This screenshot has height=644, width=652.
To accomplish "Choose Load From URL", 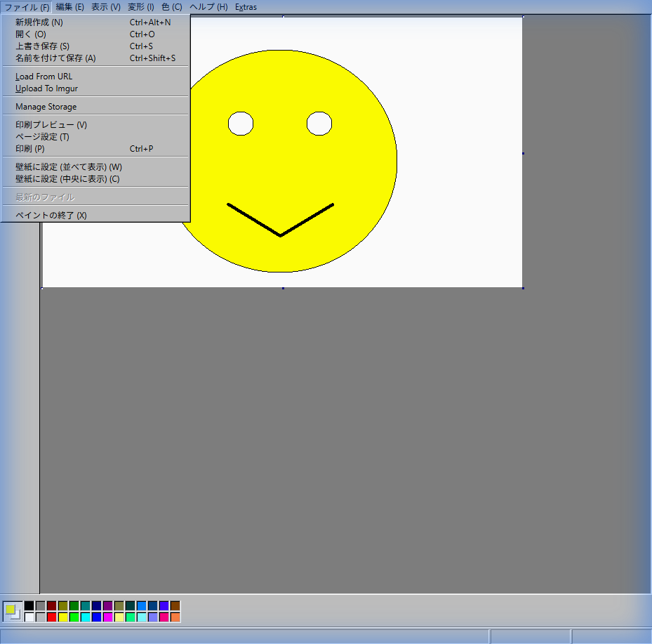I will 44,77.
